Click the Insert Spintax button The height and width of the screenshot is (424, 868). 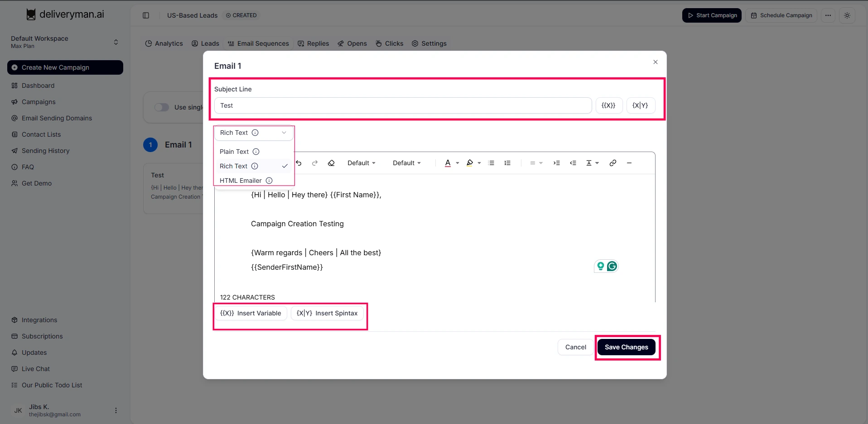327,313
